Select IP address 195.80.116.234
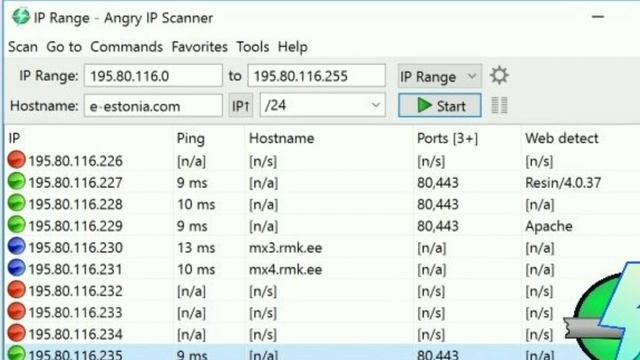 click(76, 334)
